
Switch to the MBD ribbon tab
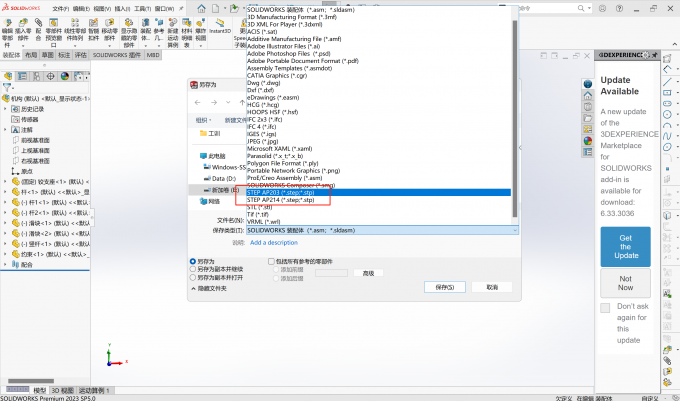tap(153, 55)
